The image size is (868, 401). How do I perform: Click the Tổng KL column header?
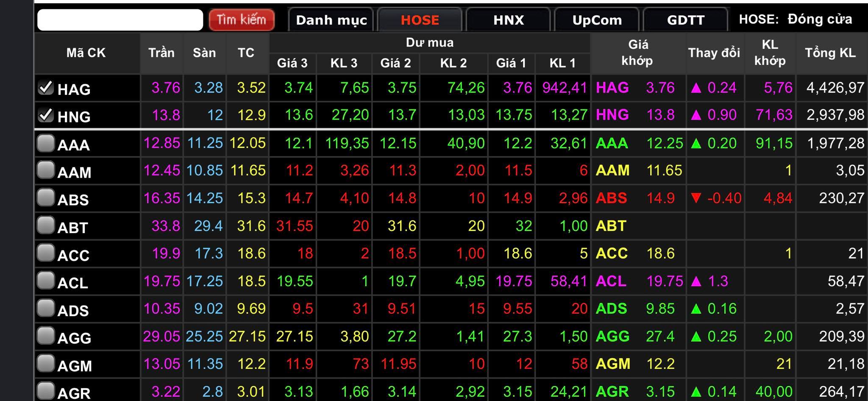click(830, 53)
